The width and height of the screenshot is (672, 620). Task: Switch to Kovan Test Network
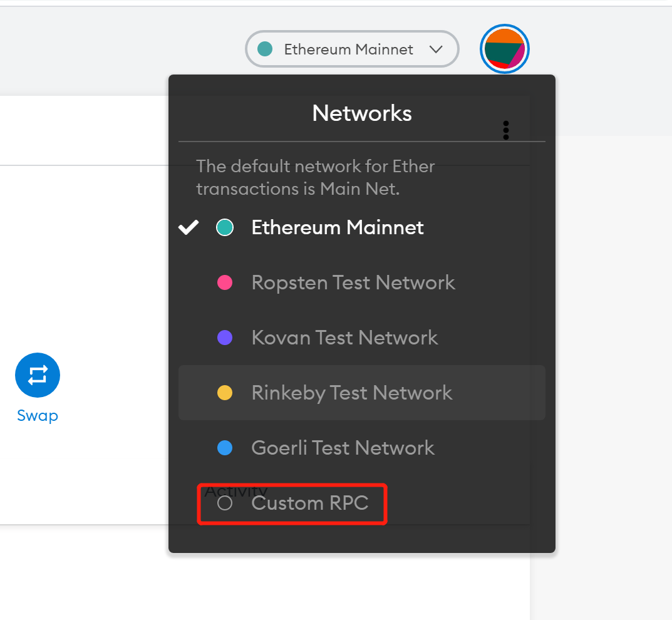point(344,338)
